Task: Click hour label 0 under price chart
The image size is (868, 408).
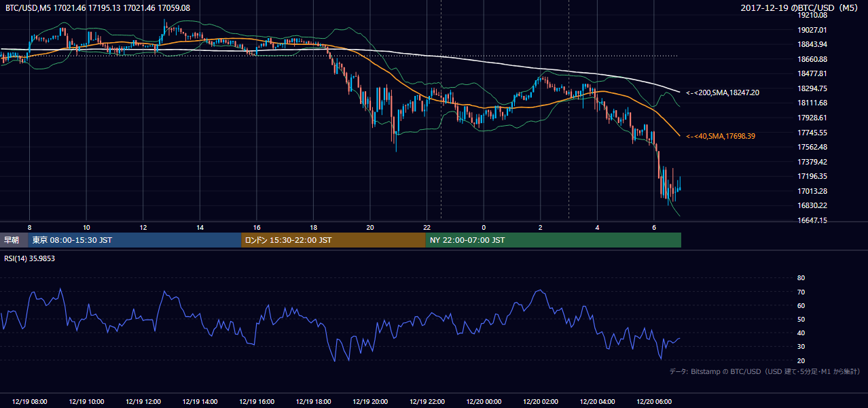Action: (484, 227)
